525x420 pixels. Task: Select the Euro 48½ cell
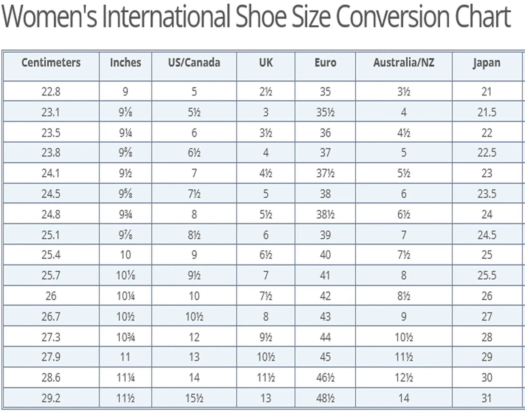tap(325, 398)
